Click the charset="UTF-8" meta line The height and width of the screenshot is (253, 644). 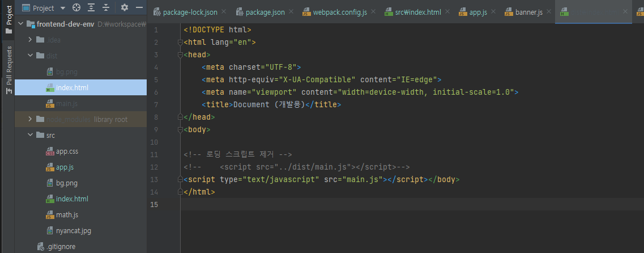251,67
